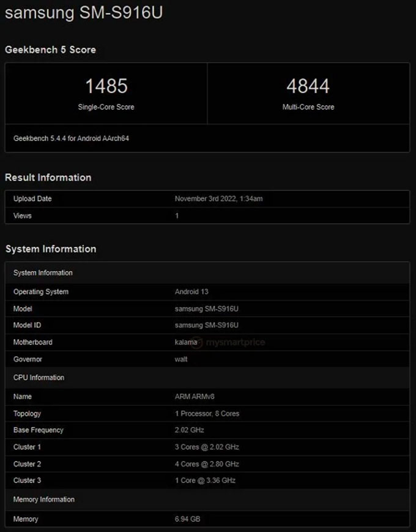
Task: Click the Topology label
Action: click(27, 414)
